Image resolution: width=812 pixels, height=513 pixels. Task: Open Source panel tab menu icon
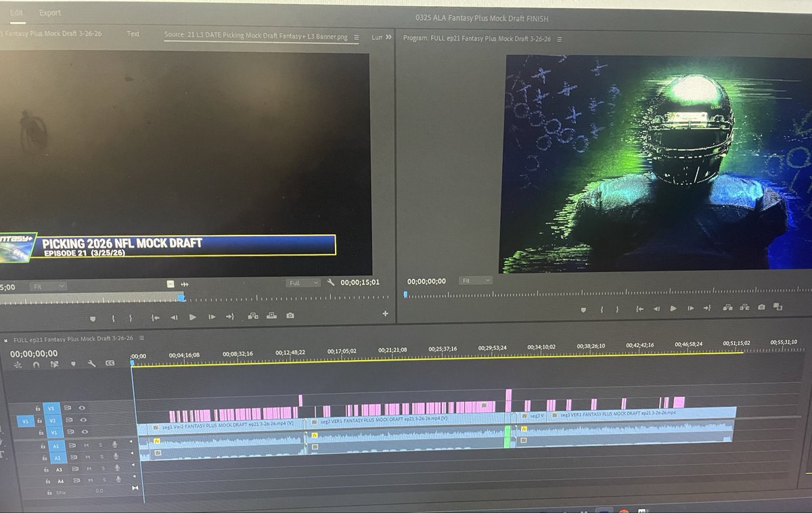[357, 37]
